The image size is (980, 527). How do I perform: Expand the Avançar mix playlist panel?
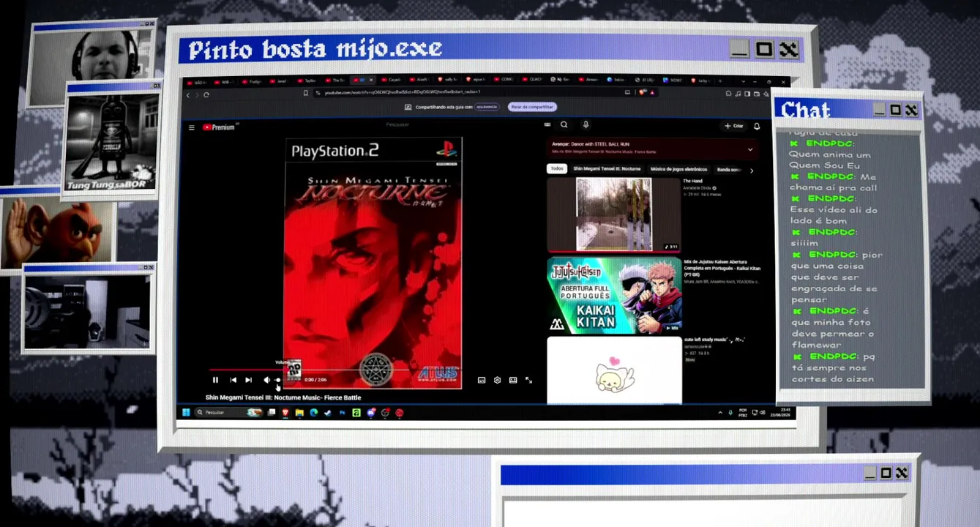tap(750, 149)
